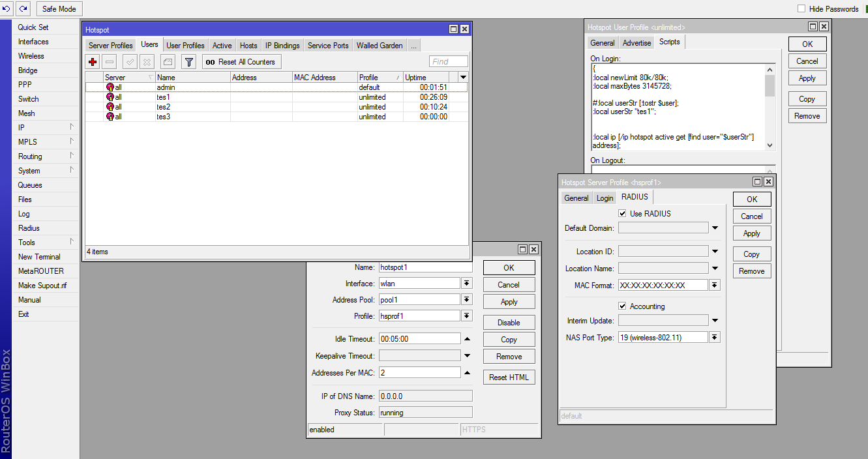Click the Find search field in Hotspot window

point(449,62)
